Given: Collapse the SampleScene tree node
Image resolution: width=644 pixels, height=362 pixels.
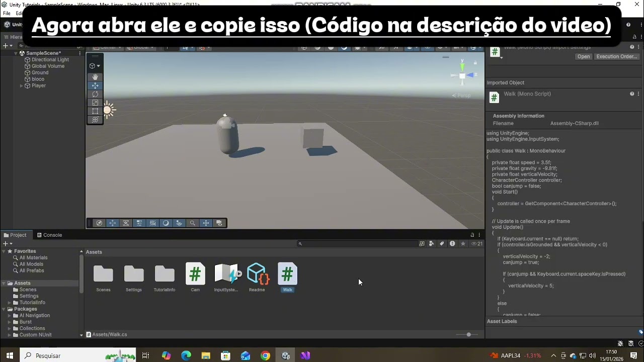Looking at the screenshot, I should point(16,53).
